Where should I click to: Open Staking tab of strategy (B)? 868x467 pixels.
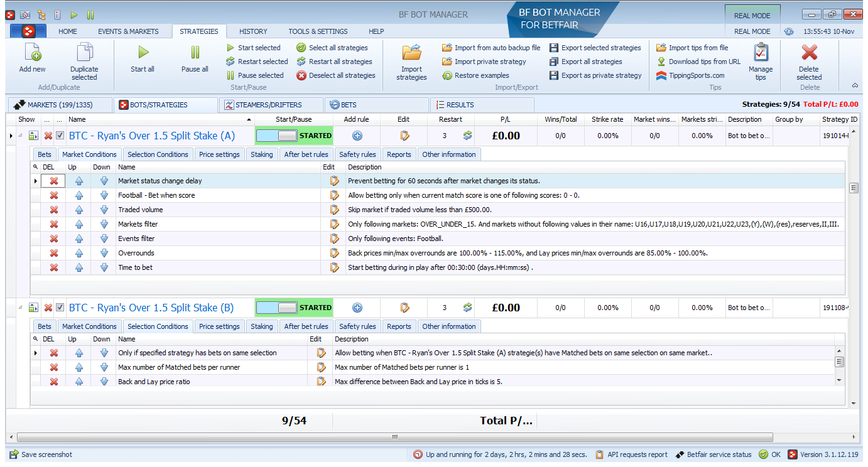coord(262,326)
